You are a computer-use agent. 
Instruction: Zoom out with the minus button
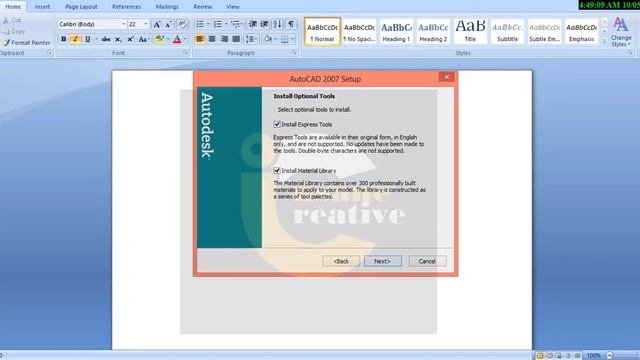pos(609,356)
